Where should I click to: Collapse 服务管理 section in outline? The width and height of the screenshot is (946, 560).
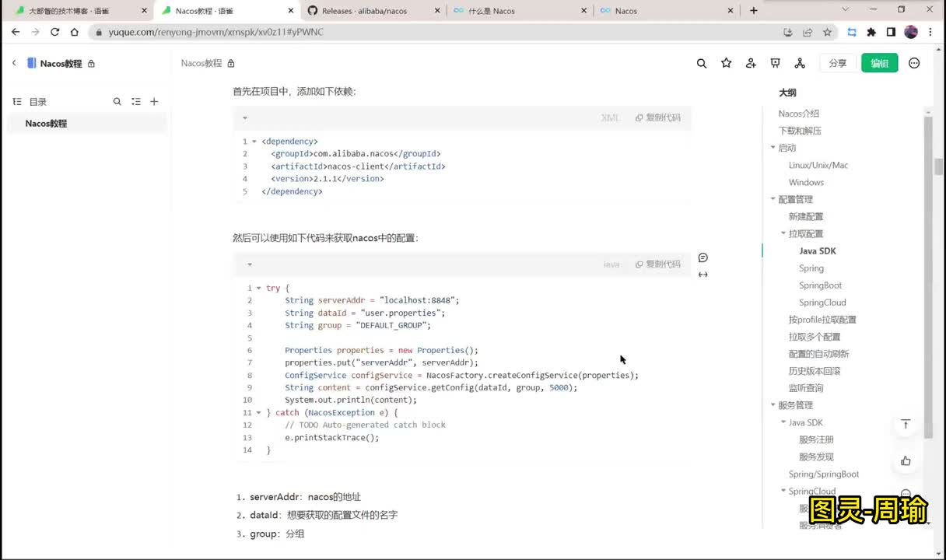[x=773, y=405]
